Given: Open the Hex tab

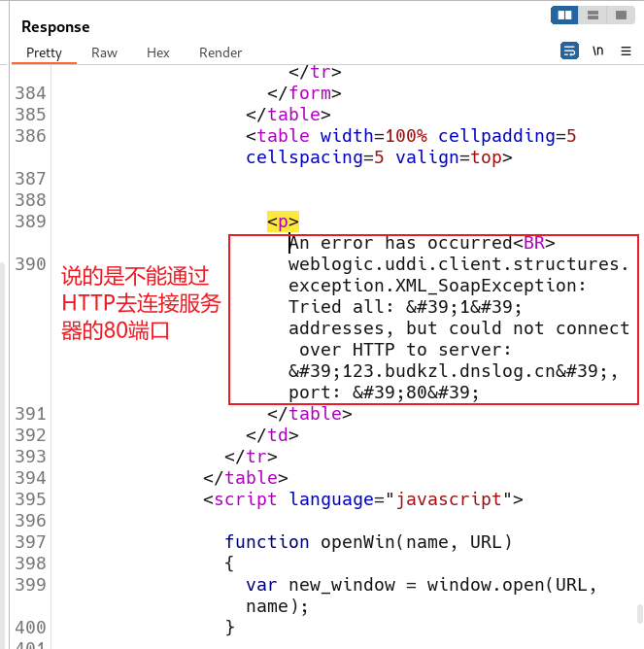Looking at the screenshot, I should pyautogui.click(x=158, y=53).
